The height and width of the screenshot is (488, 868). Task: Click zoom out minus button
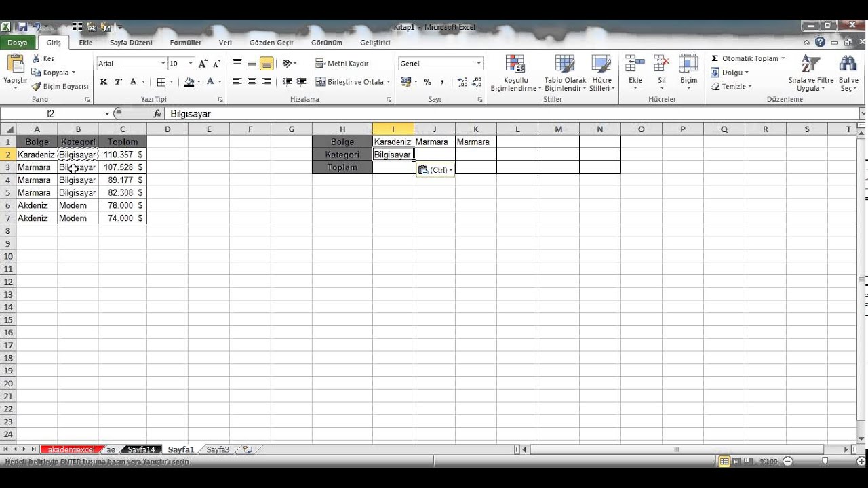[787, 461]
